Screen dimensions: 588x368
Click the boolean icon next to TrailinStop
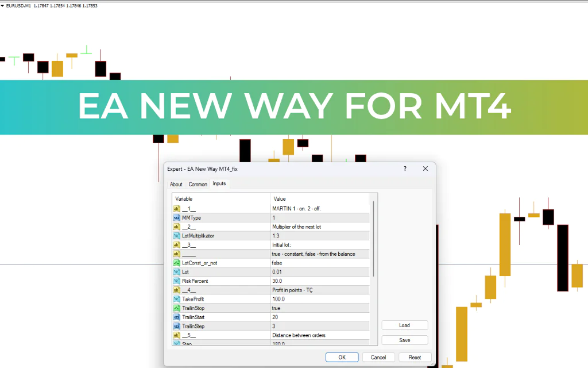176,308
